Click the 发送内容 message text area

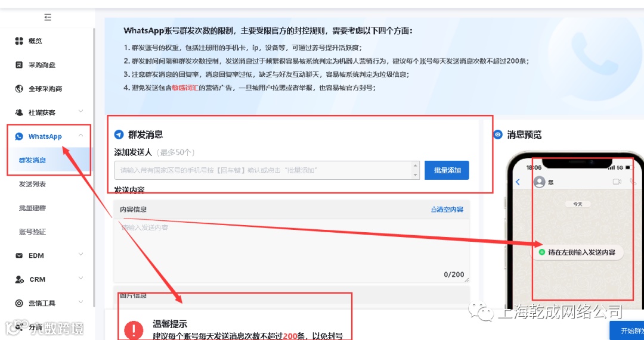291,250
